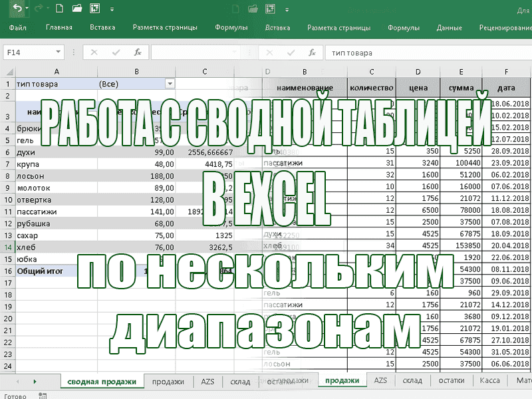Image resolution: width=532 pixels, height=399 pixels.
Task: Click the New blank document icon after Redo
Action: [59, 9]
